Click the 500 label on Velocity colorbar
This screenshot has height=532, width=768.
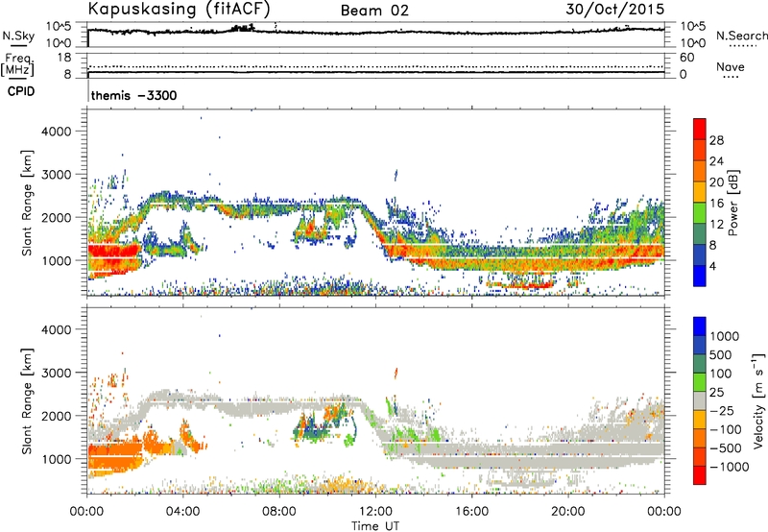(720, 354)
